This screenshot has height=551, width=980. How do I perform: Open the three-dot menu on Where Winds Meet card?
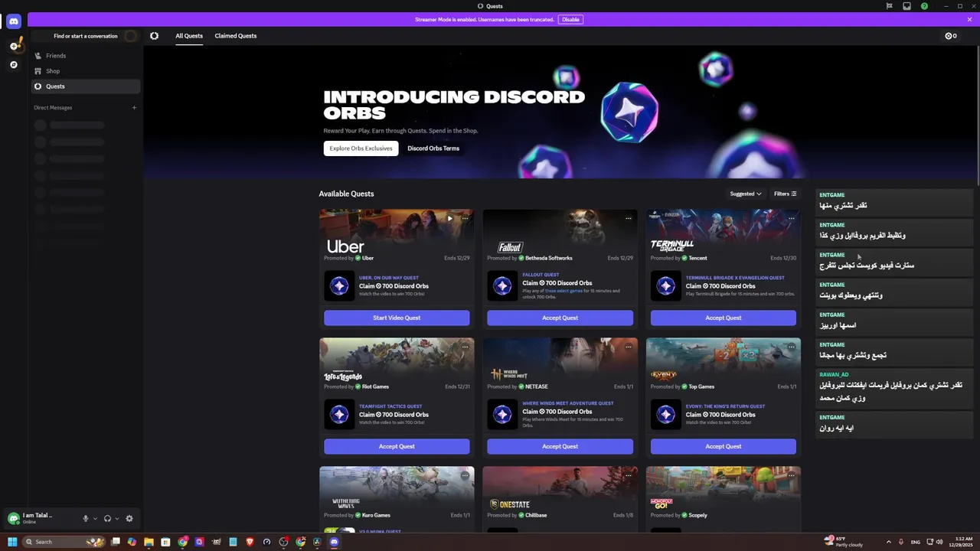coord(629,347)
